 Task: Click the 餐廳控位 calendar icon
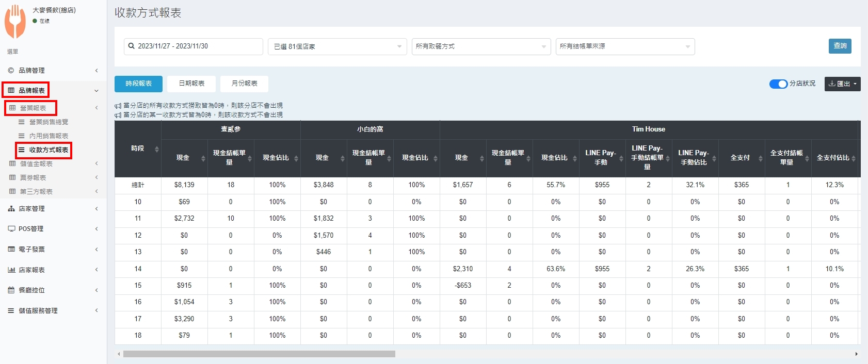click(11, 290)
